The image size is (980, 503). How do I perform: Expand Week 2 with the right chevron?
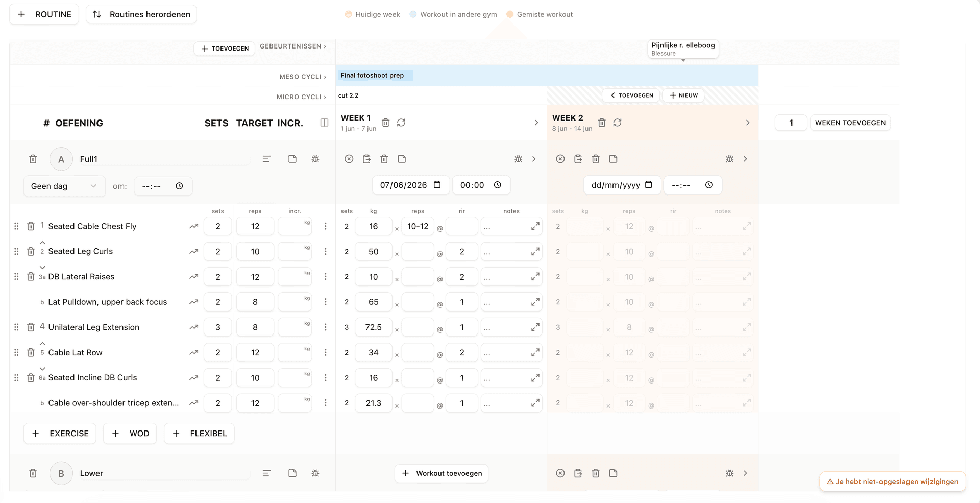coord(747,123)
